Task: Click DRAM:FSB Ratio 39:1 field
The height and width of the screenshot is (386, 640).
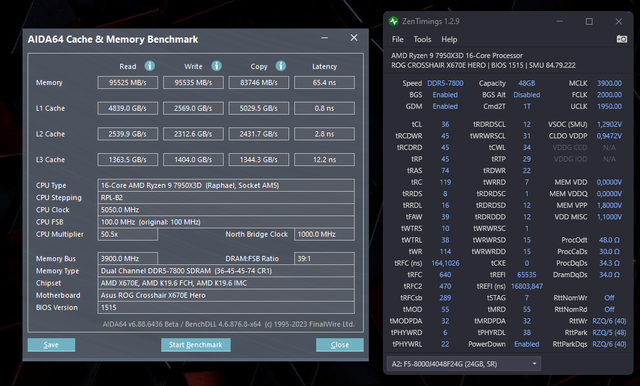Action: [x=324, y=258]
